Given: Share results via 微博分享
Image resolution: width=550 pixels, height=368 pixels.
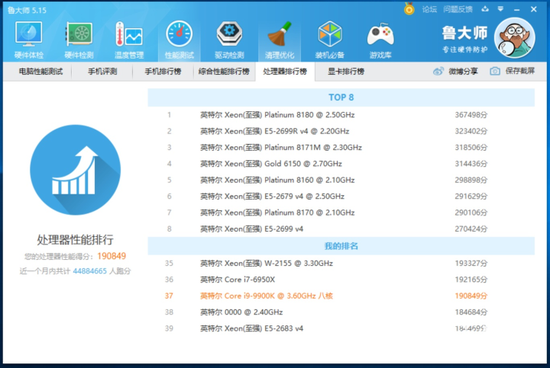Looking at the screenshot, I should [x=455, y=71].
